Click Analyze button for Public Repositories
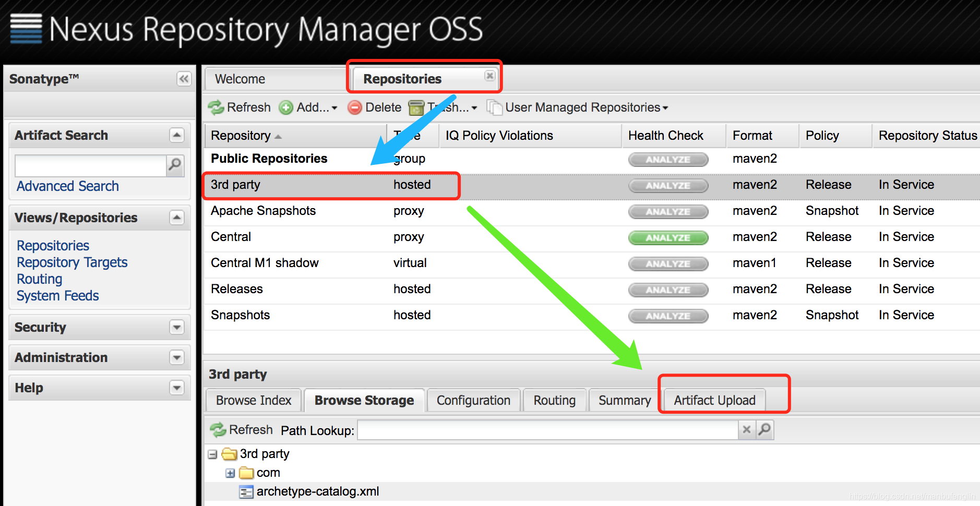 click(668, 160)
